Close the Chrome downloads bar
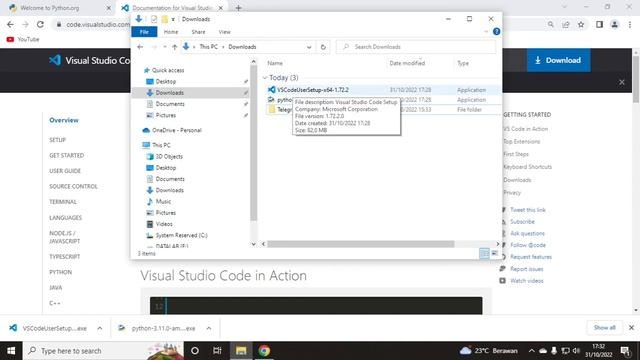 pos(631,328)
